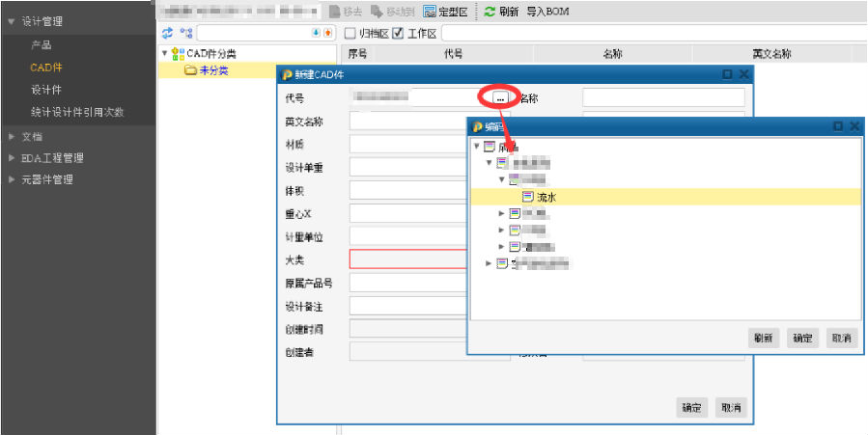This screenshot has width=868, height=435.
Task: Click the P logo in the 新建CAD件 title bar
Action: (x=288, y=75)
